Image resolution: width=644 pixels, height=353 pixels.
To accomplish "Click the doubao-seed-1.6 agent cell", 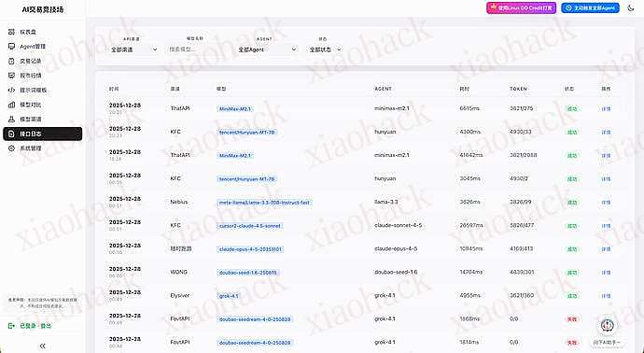I will coord(396,272).
